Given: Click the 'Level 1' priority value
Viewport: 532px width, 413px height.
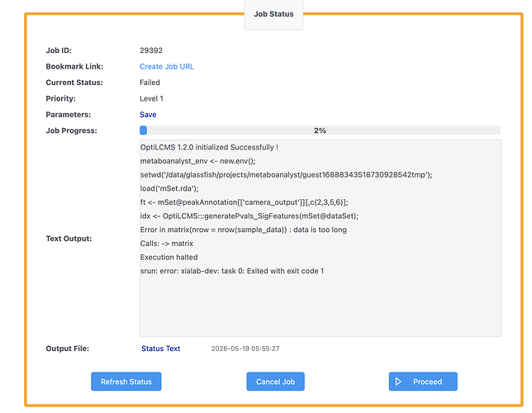Looking at the screenshot, I should point(151,99).
